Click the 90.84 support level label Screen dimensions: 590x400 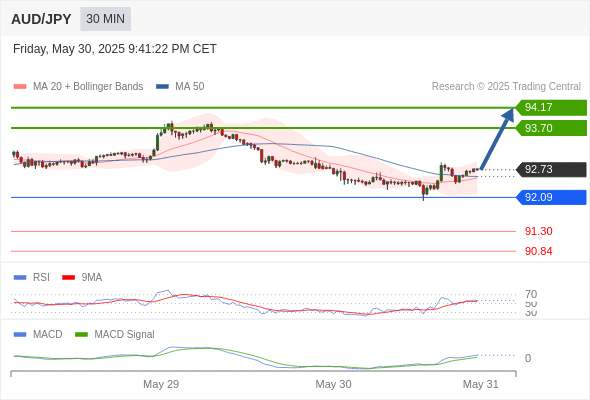pos(538,251)
